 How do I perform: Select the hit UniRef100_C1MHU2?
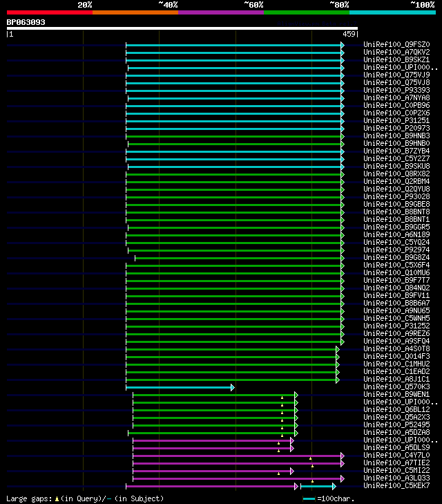coord(396,364)
